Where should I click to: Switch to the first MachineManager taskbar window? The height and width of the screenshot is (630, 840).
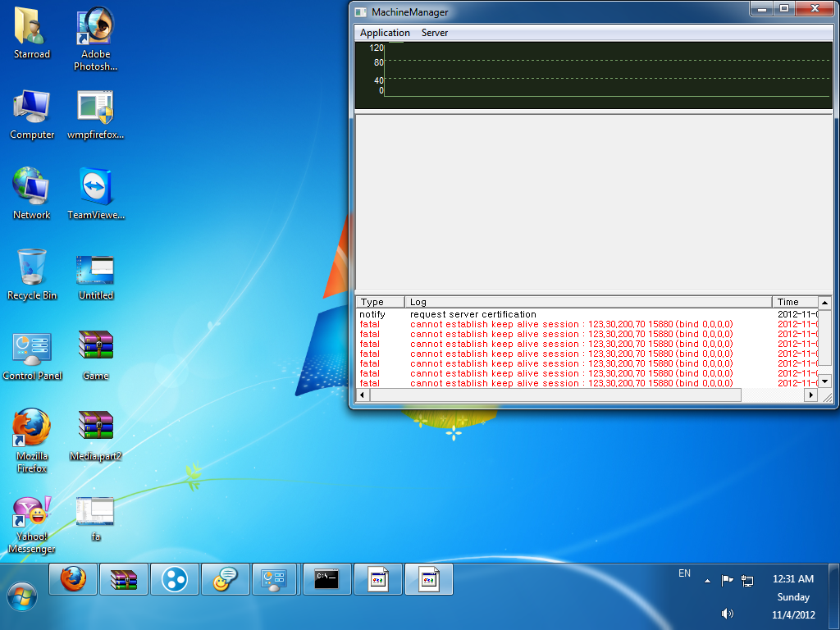pos(378,579)
